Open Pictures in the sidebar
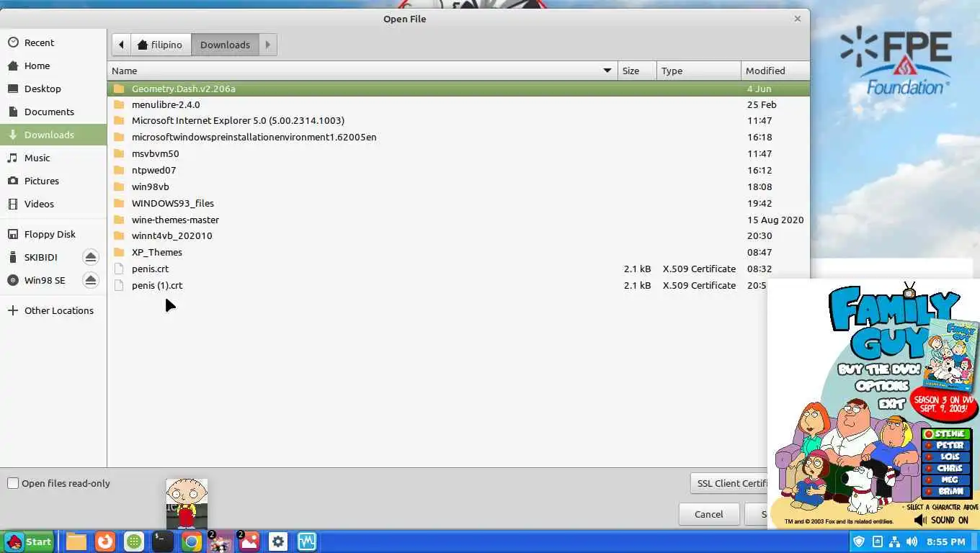 [53, 181]
